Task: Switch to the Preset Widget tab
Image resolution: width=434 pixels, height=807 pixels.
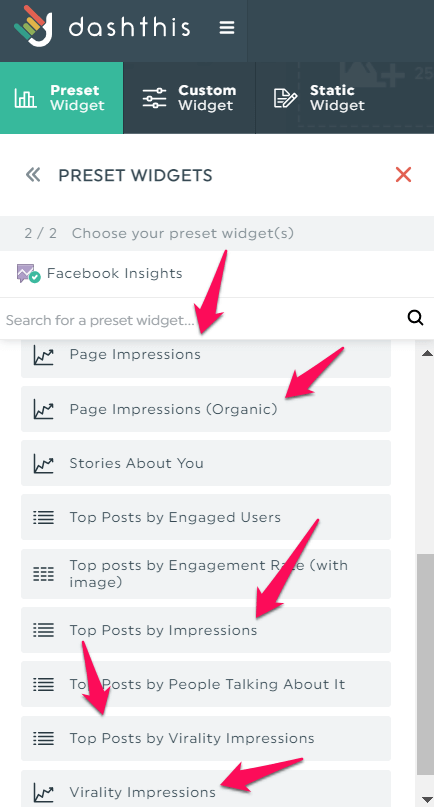Action: (62, 98)
